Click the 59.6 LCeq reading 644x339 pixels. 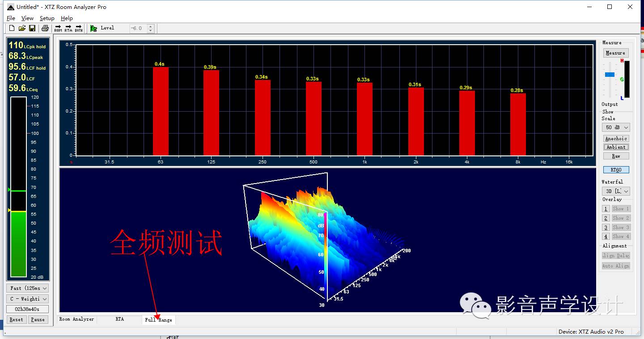pos(23,88)
